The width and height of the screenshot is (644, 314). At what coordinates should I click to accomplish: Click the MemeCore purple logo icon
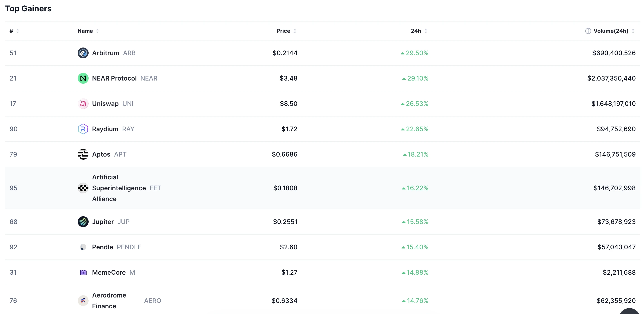[x=83, y=272]
